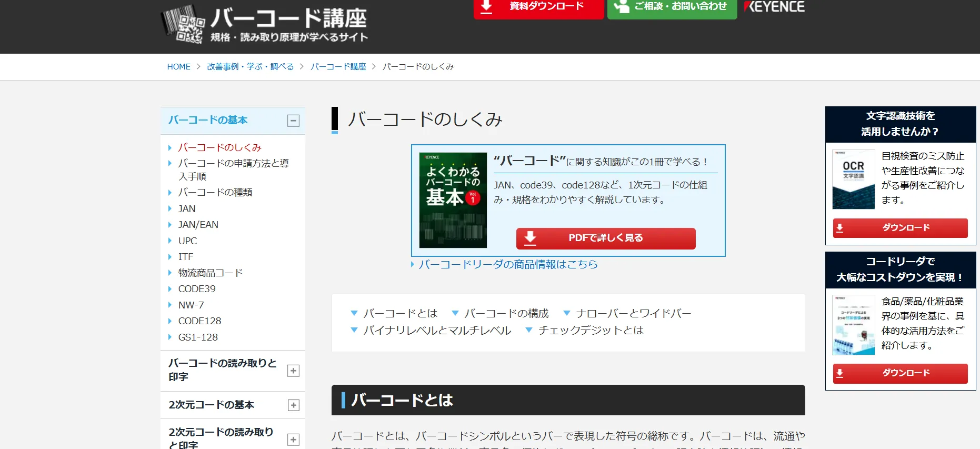The image size is (980, 449).
Task: Open UPC sidebar item
Action: [x=187, y=241]
